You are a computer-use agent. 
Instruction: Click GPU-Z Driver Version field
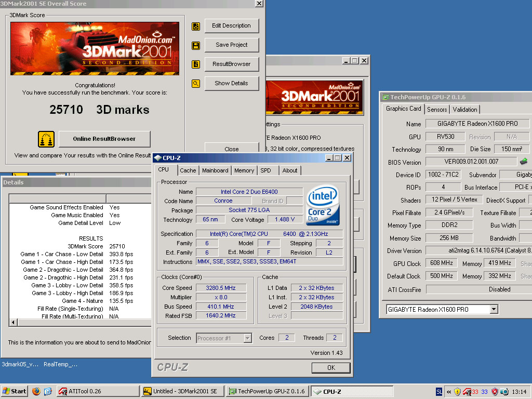pyautogui.click(x=478, y=250)
